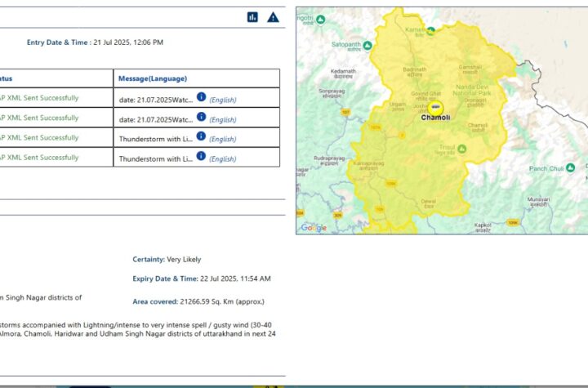Click the Rudraprayag label on map
Screen dimensions: 588x388
[x=329, y=161]
